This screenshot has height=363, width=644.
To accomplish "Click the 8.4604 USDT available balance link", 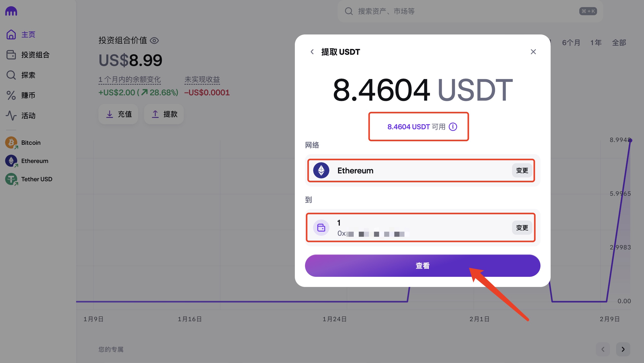I will (x=409, y=127).
